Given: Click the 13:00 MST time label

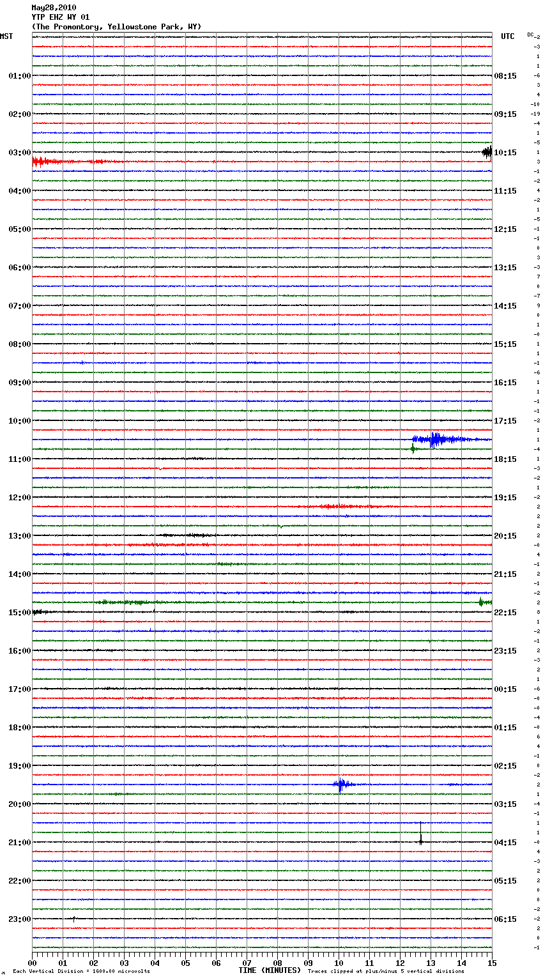Looking at the screenshot, I should pos(20,536).
